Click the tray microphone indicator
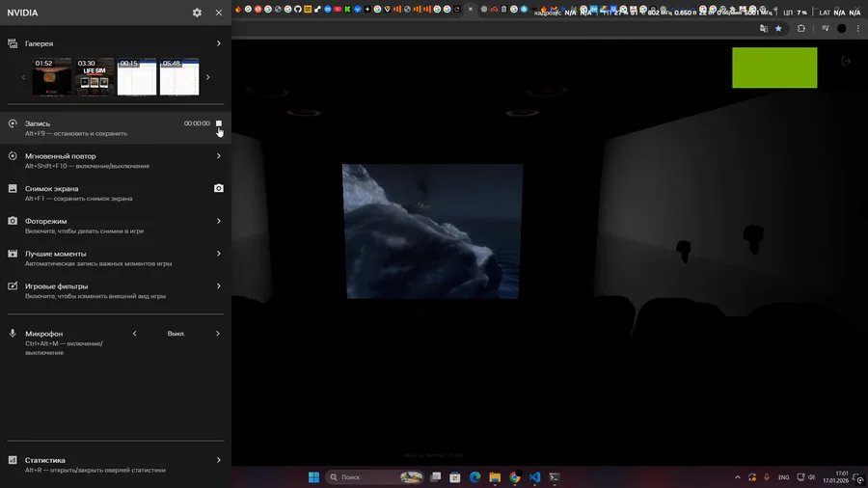This screenshot has width=868, height=488. pos(767,477)
